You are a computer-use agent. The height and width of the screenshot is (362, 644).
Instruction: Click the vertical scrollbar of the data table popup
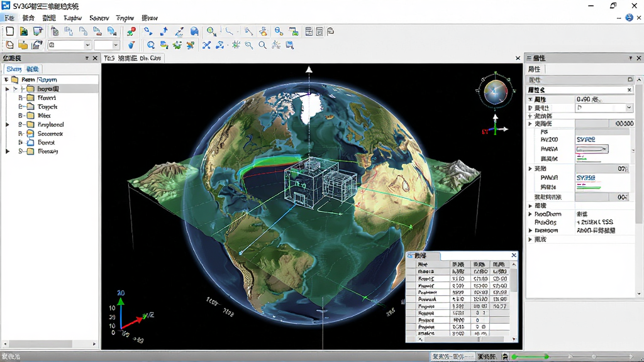coord(514,299)
